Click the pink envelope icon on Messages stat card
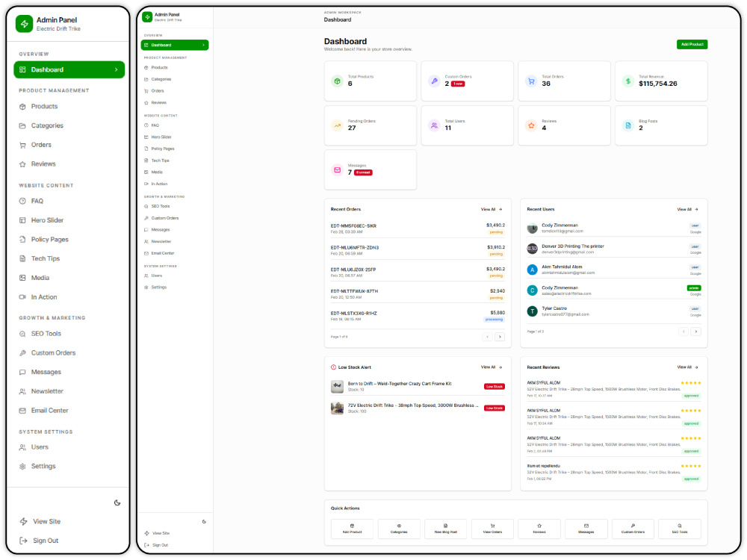The width and height of the screenshot is (747, 560). coord(338,170)
